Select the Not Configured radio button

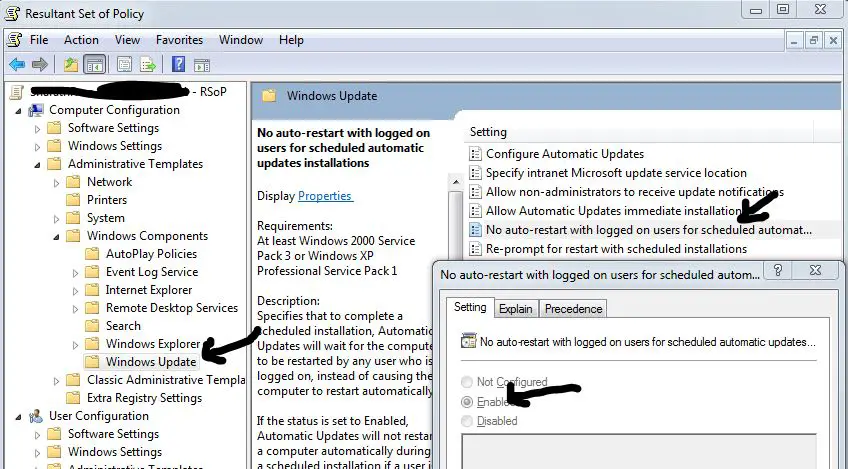[x=467, y=382]
